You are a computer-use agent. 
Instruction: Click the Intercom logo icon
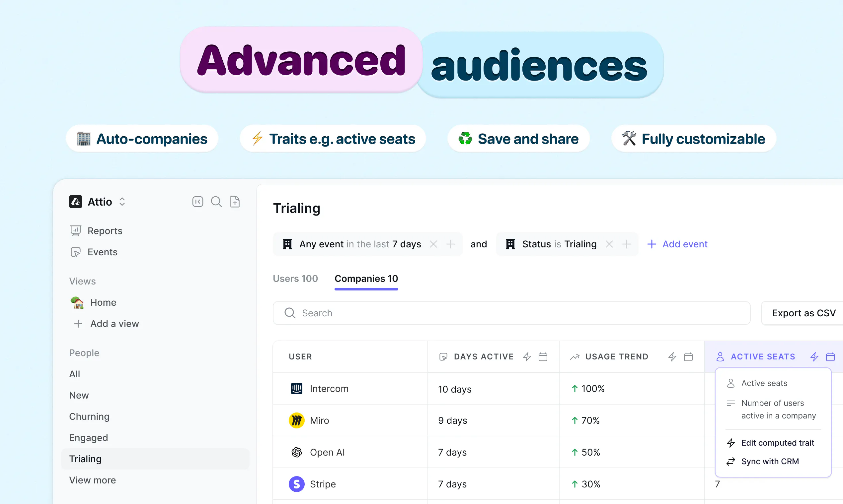click(297, 389)
